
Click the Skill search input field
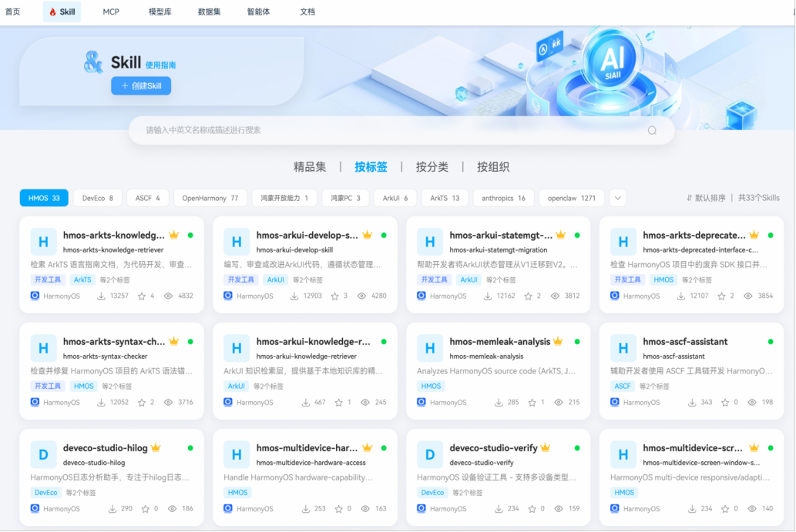(x=401, y=130)
